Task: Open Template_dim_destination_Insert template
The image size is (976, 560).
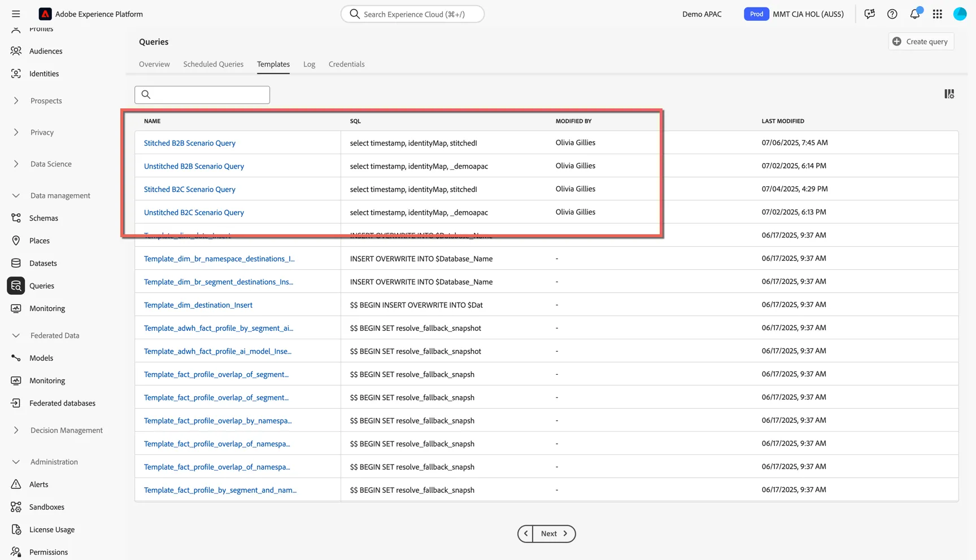Action: pos(198,305)
